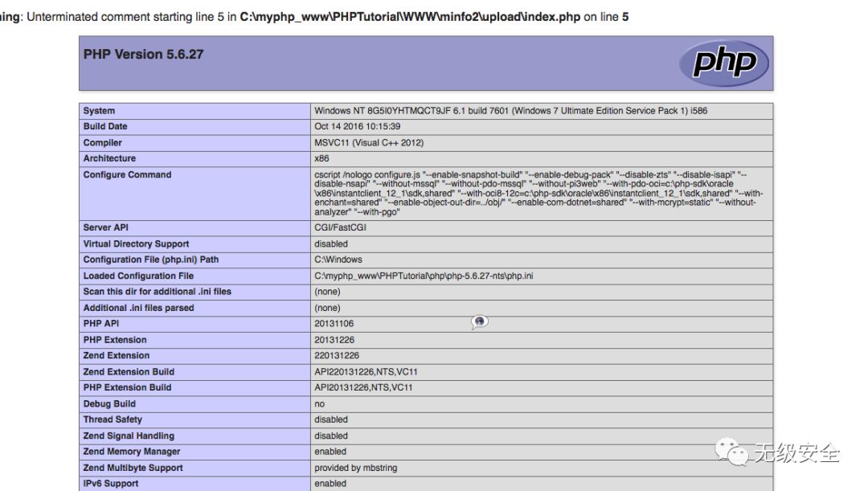Image resolution: width=868 pixels, height=491 pixels.
Task: Click 'PHP Extension Build' label
Action: 127,387
